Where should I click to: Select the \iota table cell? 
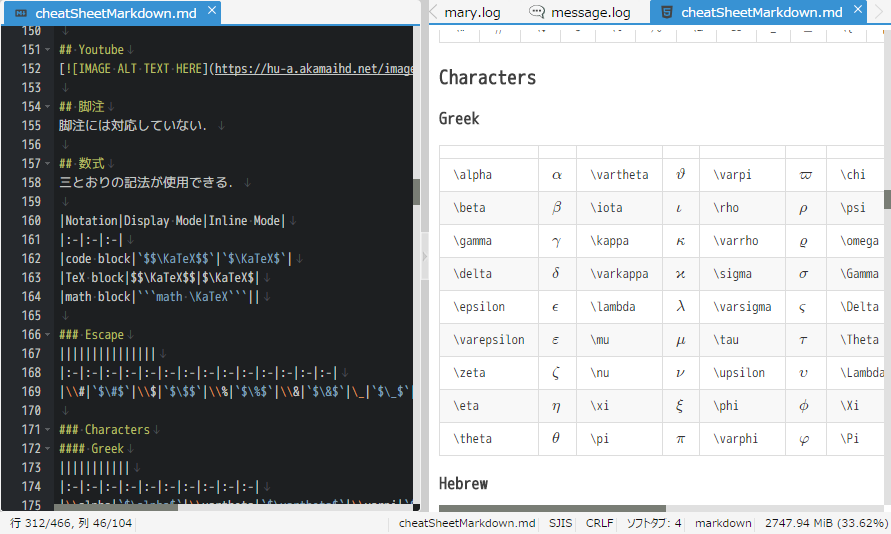click(x=619, y=208)
